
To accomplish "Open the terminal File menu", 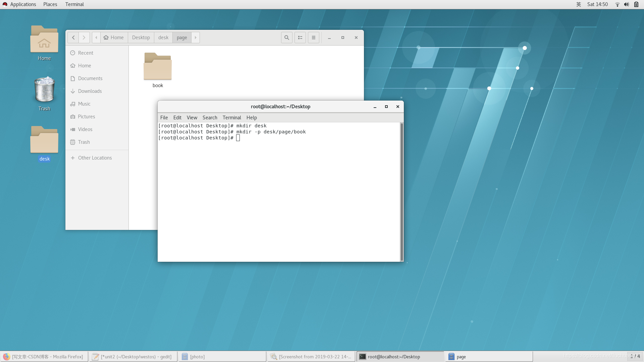I will pos(164,118).
